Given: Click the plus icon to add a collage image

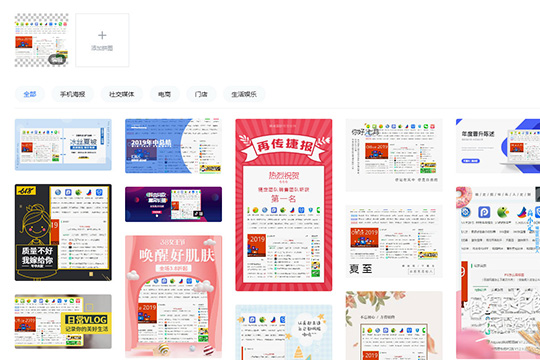Looking at the screenshot, I should [102, 35].
